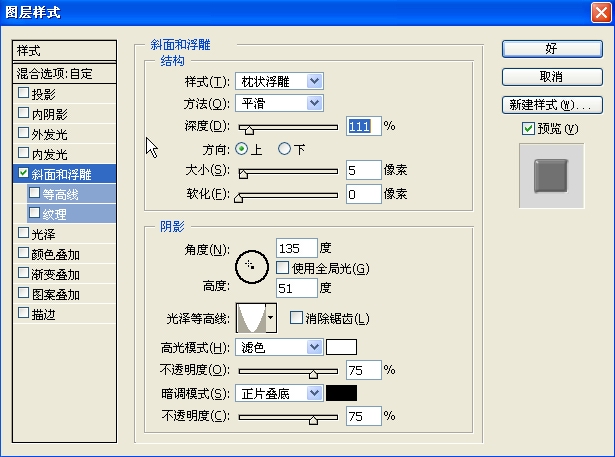
Task: Enable the 等高线 contour checkbox
Action: [x=35, y=193]
